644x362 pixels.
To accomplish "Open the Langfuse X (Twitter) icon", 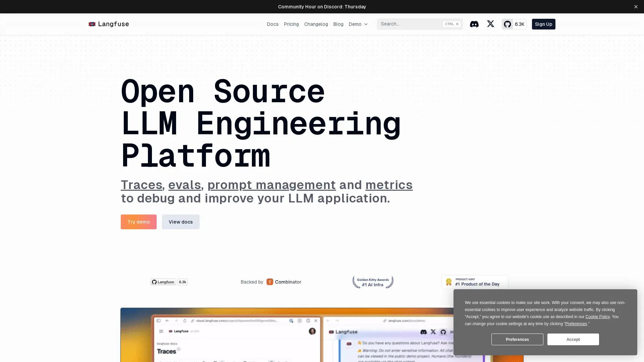I will coord(490,24).
